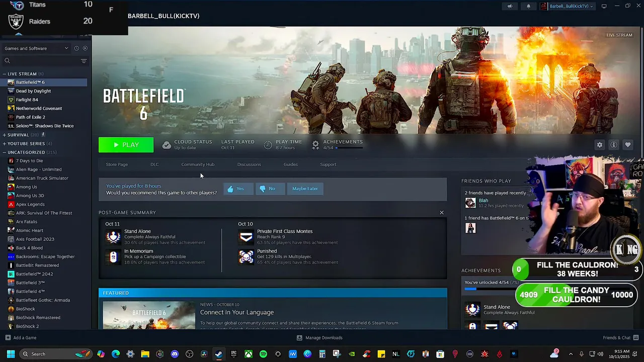The height and width of the screenshot is (362, 644).
Task: Open the Store Page tab
Action: [117, 164]
